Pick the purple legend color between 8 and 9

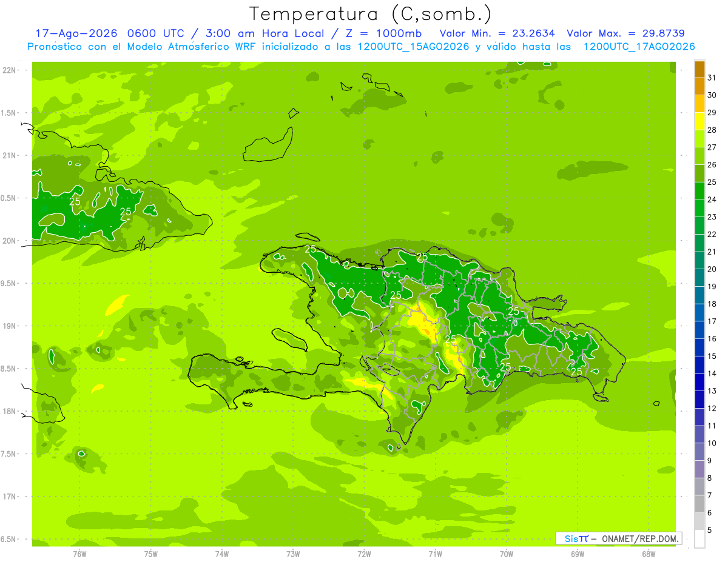pos(699,469)
